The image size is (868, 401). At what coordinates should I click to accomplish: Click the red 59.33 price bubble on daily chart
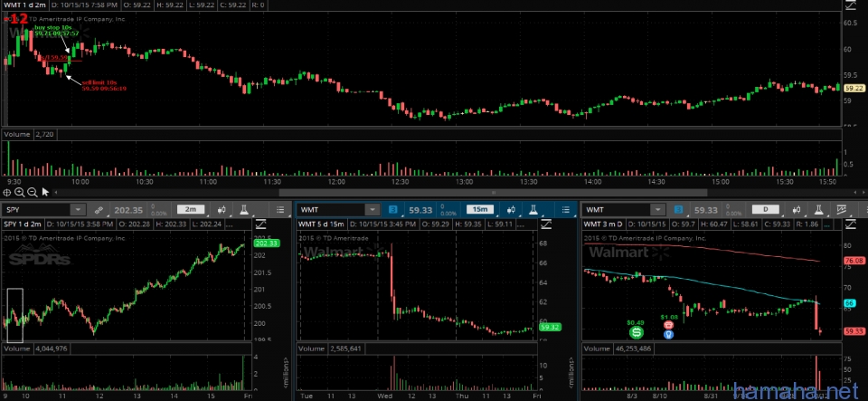coord(853,331)
